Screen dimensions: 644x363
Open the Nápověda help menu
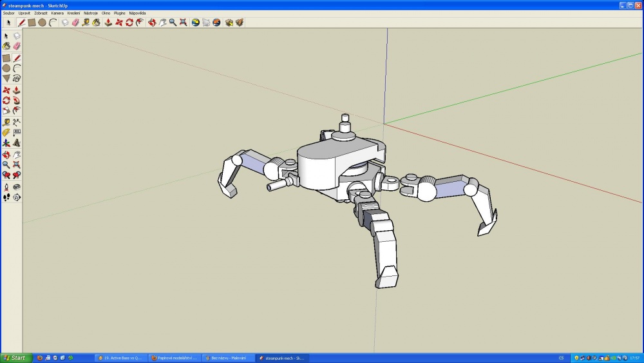point(138,13)
